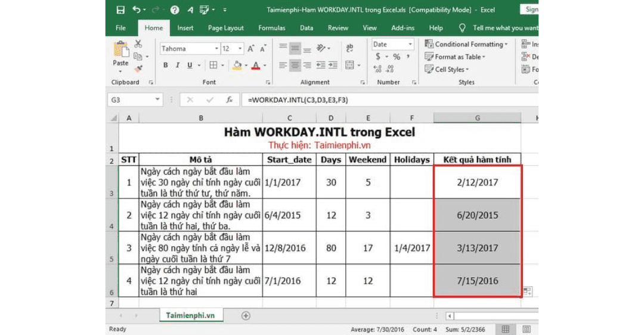
Task: Open the Page Layout tab
Action: pyautogui.click(x=225, y=28)
